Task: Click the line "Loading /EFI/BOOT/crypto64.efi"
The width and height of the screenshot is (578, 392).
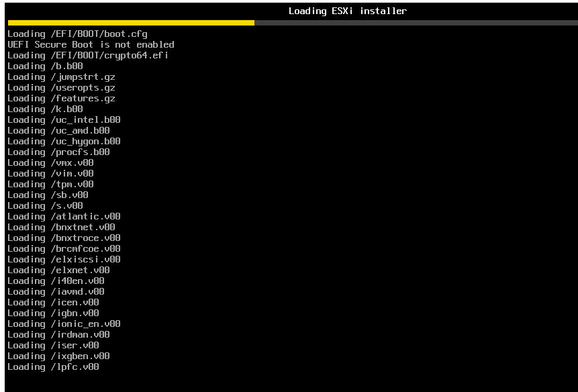Action: tap(88, 56)
